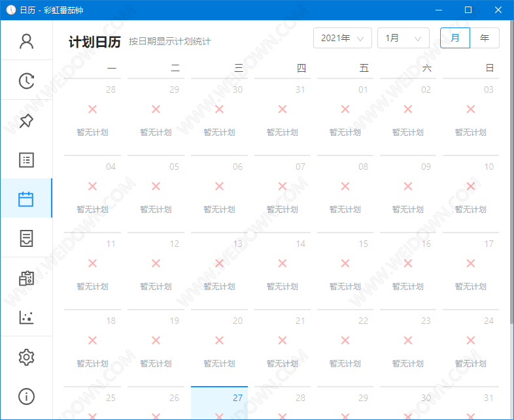The image size is (514, 420).
Task: Open the clipboard report sidebar icon
Action: pyautogui.click(x=26, y=278)
